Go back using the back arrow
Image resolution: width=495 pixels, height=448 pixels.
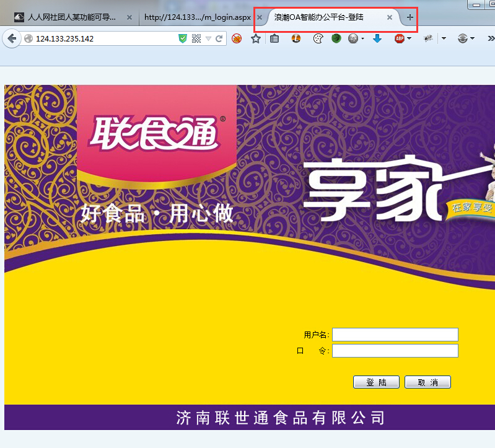click(12, 38)
